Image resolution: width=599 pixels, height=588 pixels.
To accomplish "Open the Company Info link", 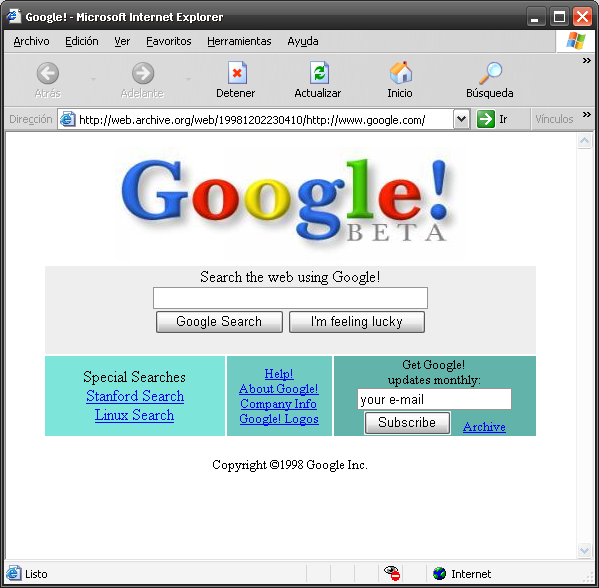I will coord(278,404).
